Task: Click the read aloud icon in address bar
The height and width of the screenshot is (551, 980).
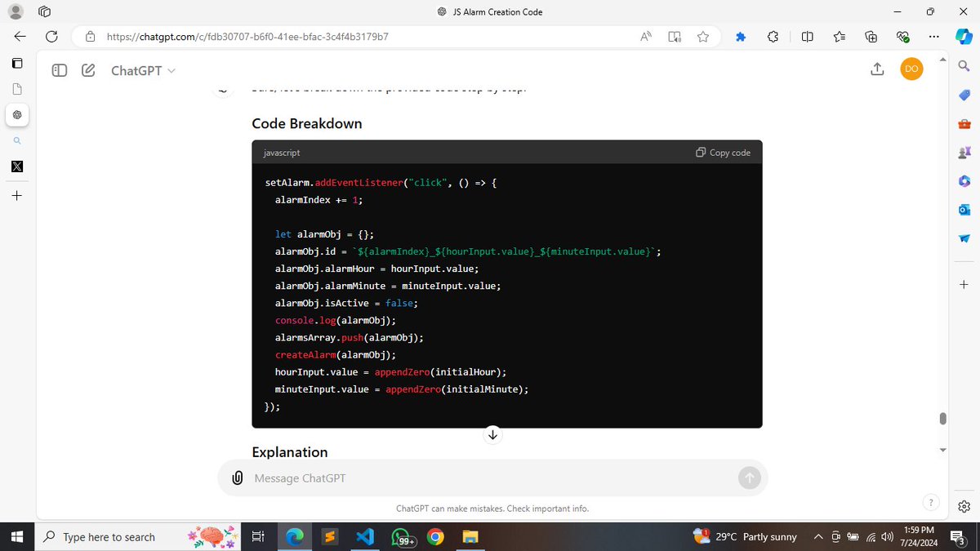Action: pyautogui.click(x=646, y=37)
